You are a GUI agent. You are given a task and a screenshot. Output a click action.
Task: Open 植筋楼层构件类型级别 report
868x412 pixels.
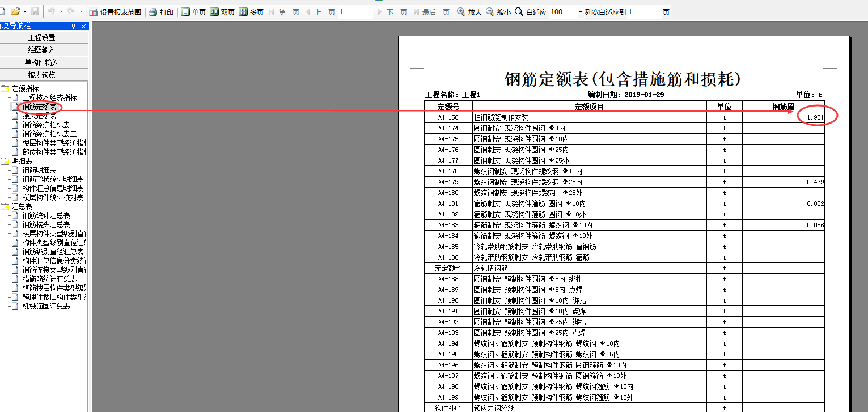pos(54,288)
